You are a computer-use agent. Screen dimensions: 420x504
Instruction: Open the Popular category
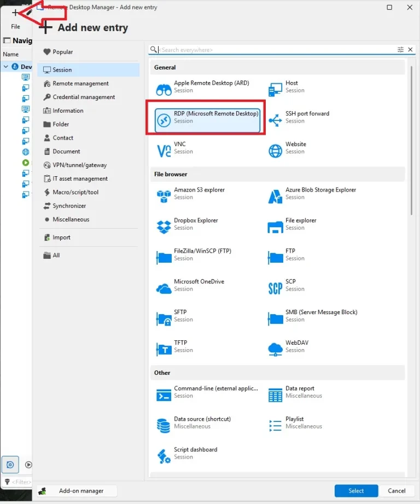tap(88, 52)
